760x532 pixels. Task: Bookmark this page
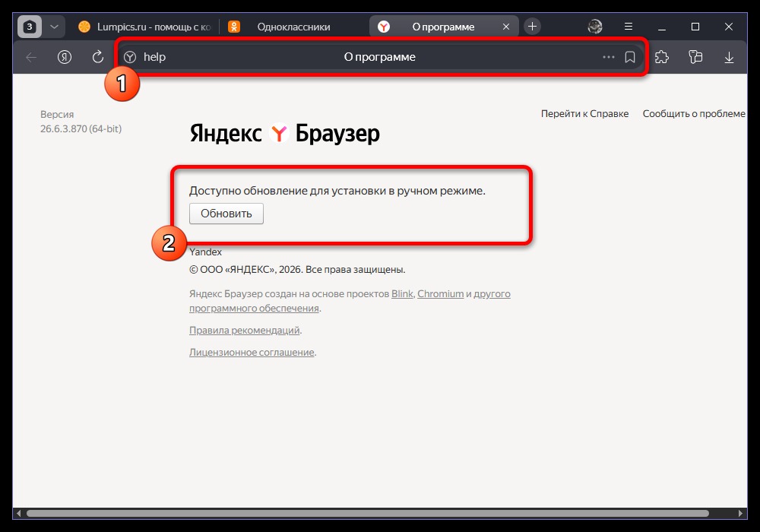pyautogui.click(x=630, y=57)
